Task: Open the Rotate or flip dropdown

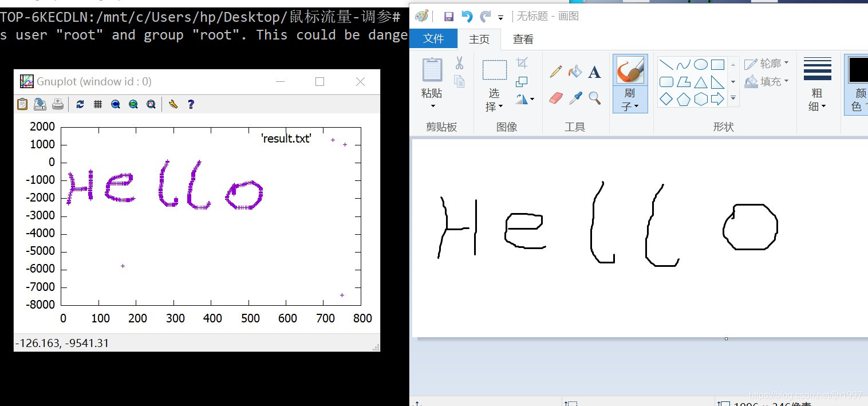Action: coord(524,99)
